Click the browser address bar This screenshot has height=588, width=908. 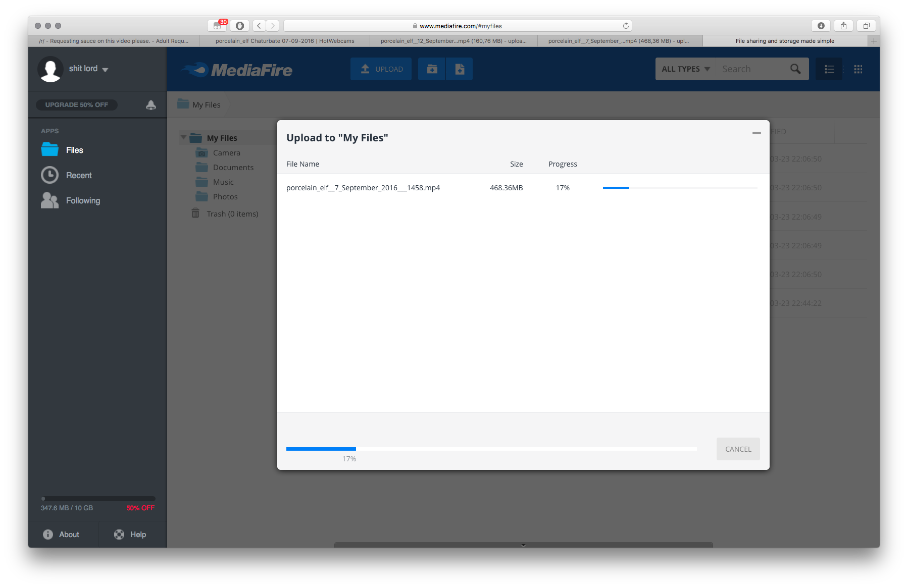458,26
